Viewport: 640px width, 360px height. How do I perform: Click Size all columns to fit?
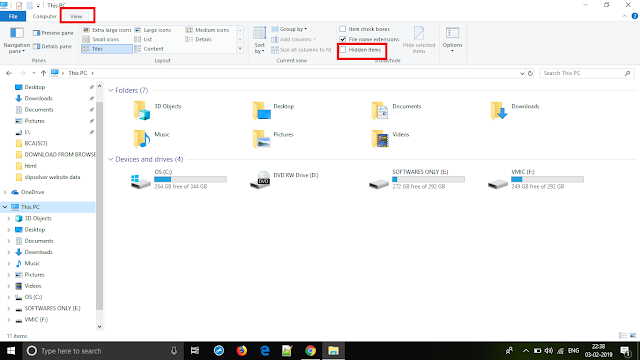point(301,50)
